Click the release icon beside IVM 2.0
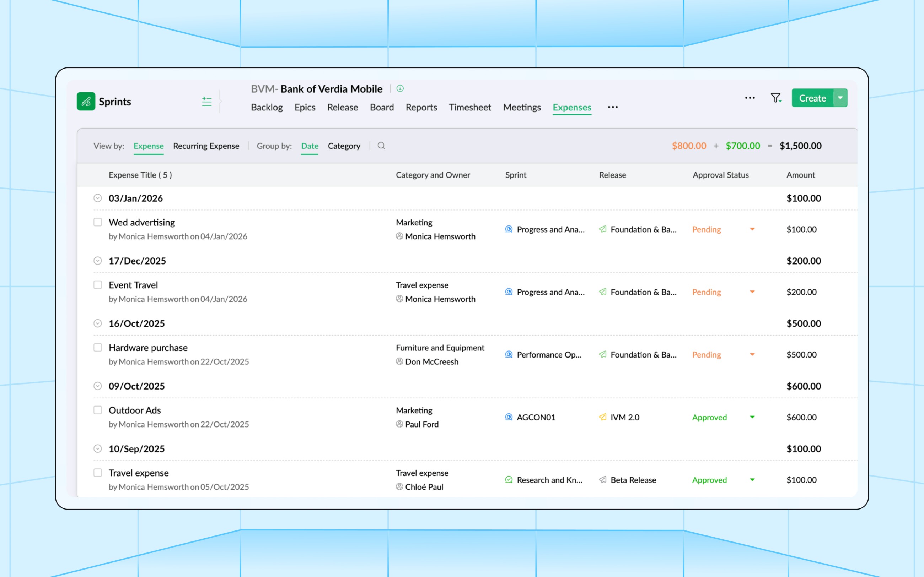 pos(602,417)
